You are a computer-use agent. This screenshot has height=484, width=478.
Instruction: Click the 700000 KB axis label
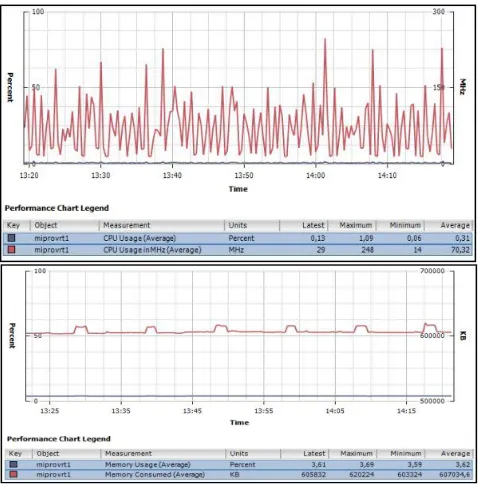432,271
